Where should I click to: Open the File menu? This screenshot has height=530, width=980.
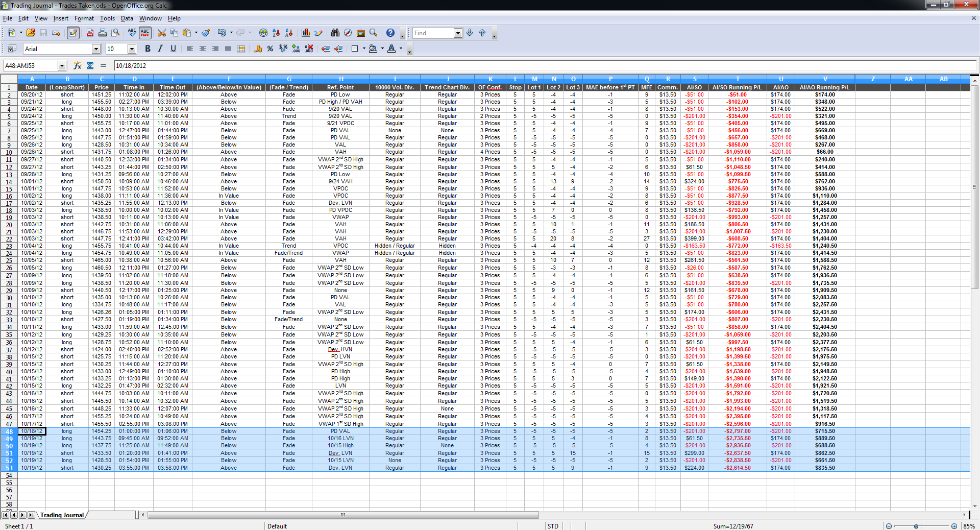[8, 18]
